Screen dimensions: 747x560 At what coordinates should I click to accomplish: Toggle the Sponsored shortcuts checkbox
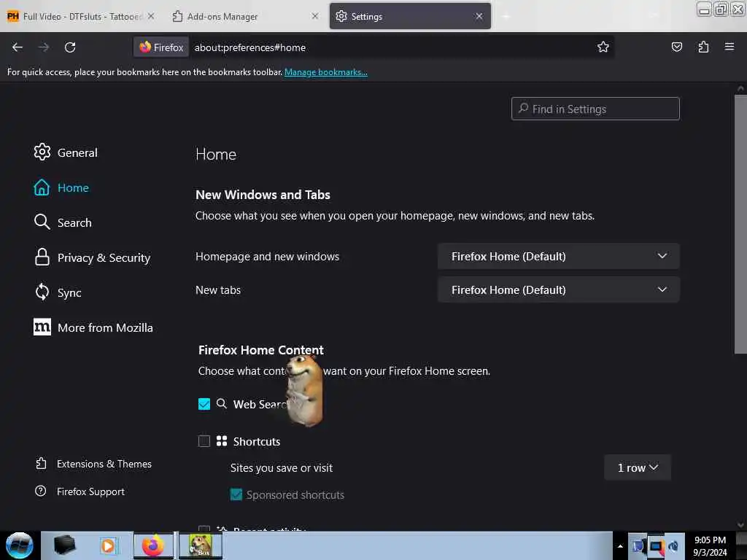(236, 494)
